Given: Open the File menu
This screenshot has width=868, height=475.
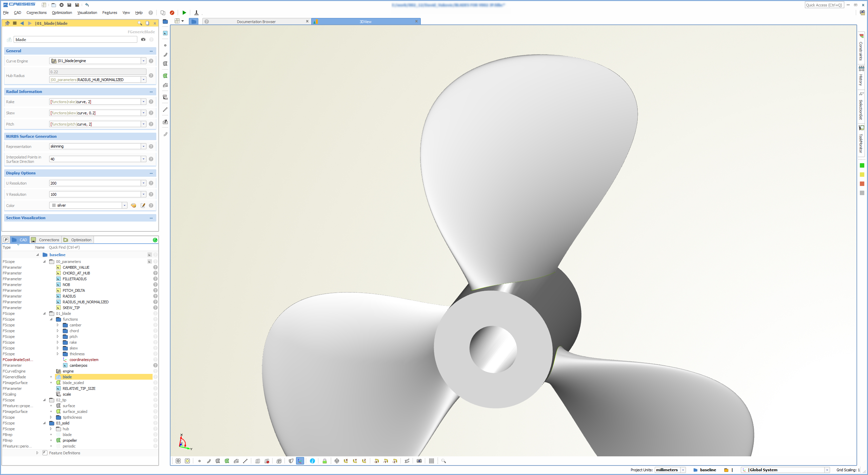Looking at the screenshot, I should tap(6, 13).
